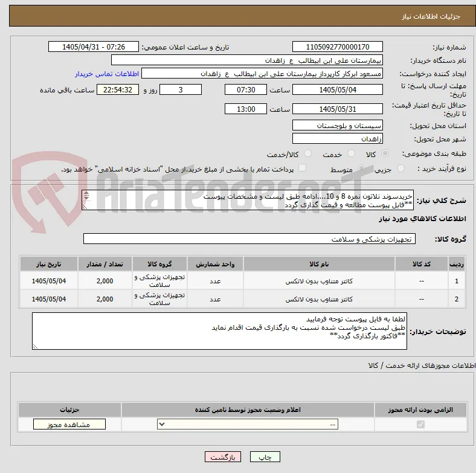
Task: Click the buyer notes textarea
Action: (x=219, y=331)
